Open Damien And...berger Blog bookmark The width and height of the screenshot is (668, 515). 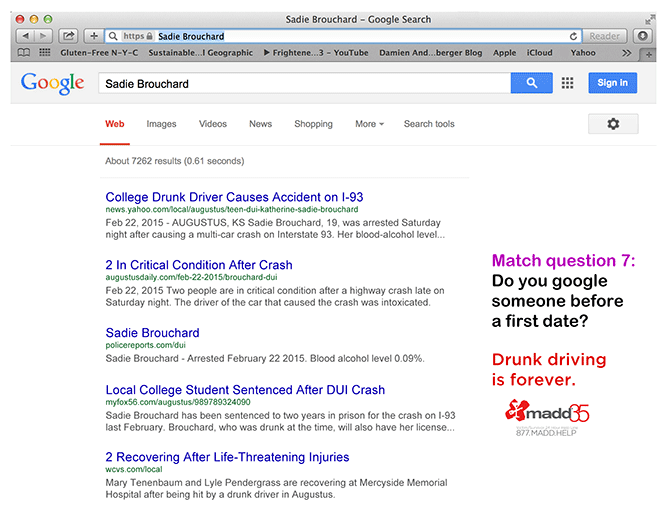coord(430,53)
